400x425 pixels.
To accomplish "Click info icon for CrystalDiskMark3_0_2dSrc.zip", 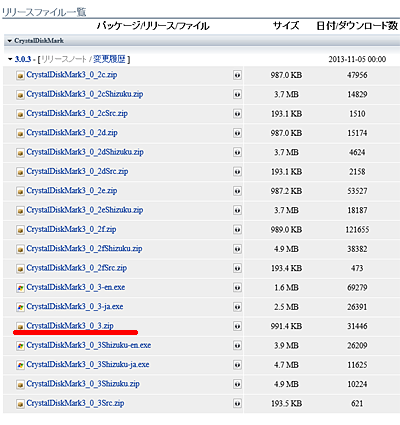I will click(x=237, y=172).
